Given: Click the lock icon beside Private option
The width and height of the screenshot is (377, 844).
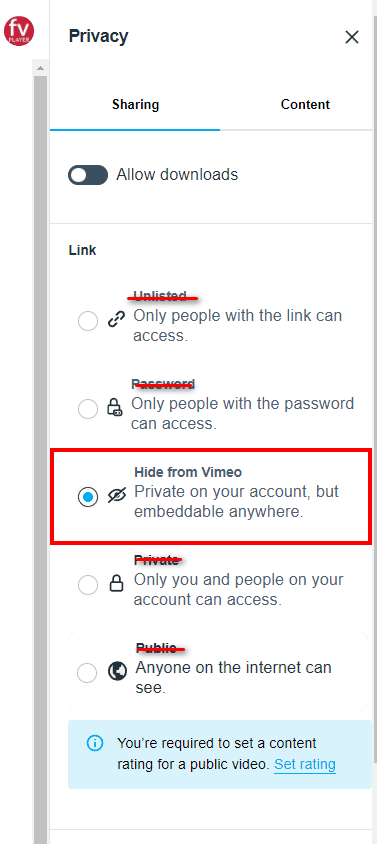Looking at the screenshot, I should 117,584.
